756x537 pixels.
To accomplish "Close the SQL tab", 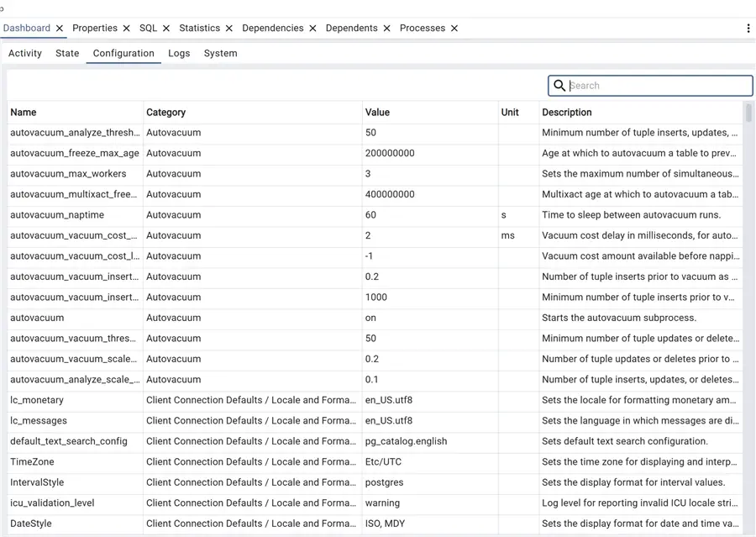I will [165, 28].
